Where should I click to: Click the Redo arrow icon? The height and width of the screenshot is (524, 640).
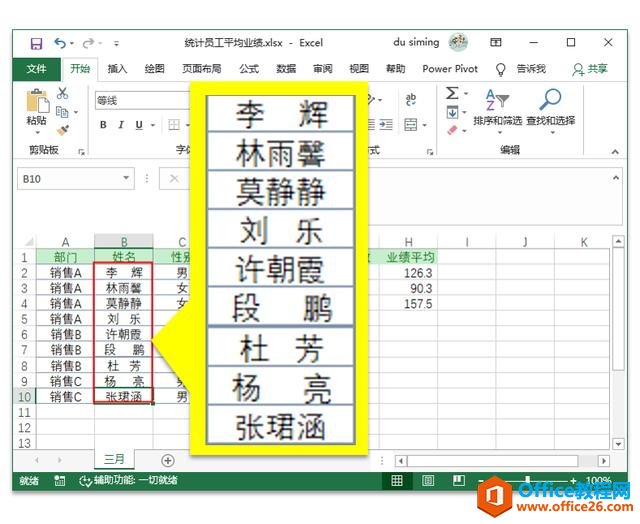88,43
